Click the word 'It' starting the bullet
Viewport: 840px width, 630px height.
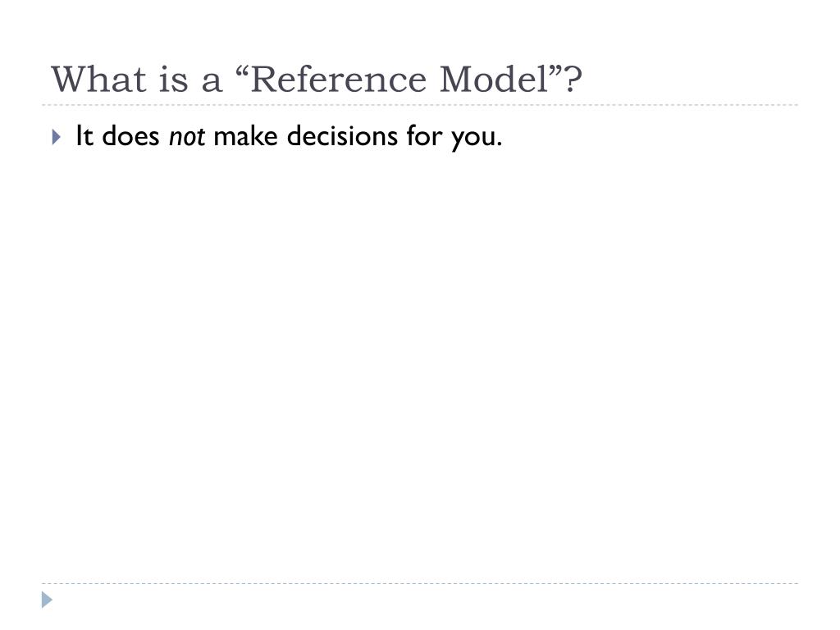pos(84,135)
